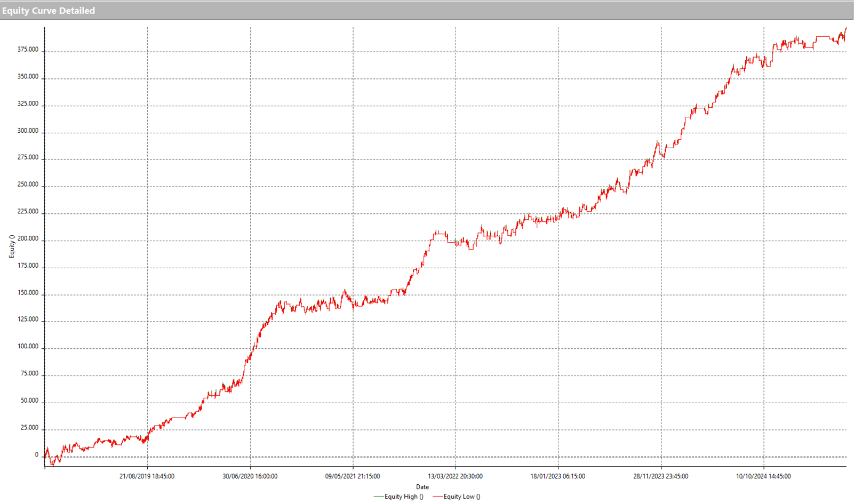Click the red Equity Low line swatch
854x504 pixels.
tap(437, 497)
